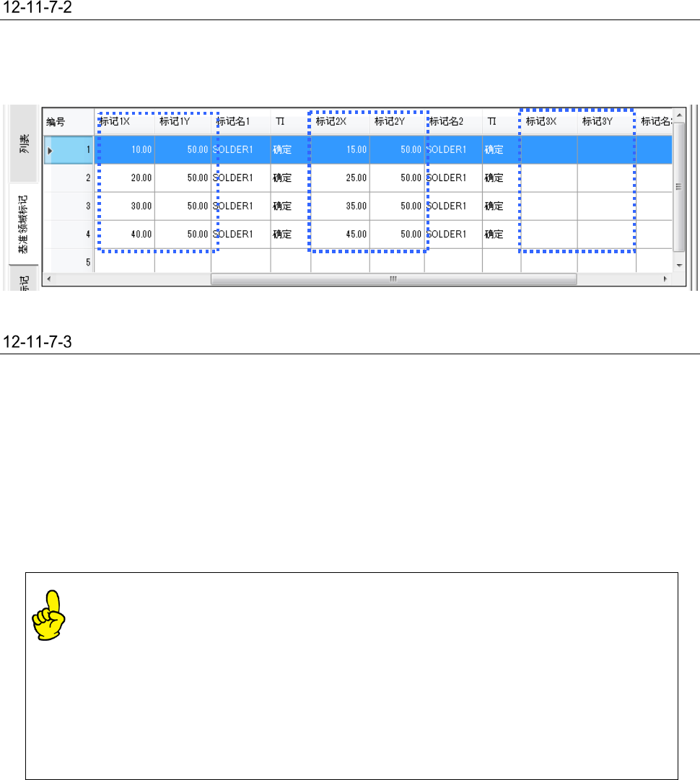The image size is (700, 780).
Task: Click the horizontal scrollbar right arrow
Action: click(x=665, y=279)
